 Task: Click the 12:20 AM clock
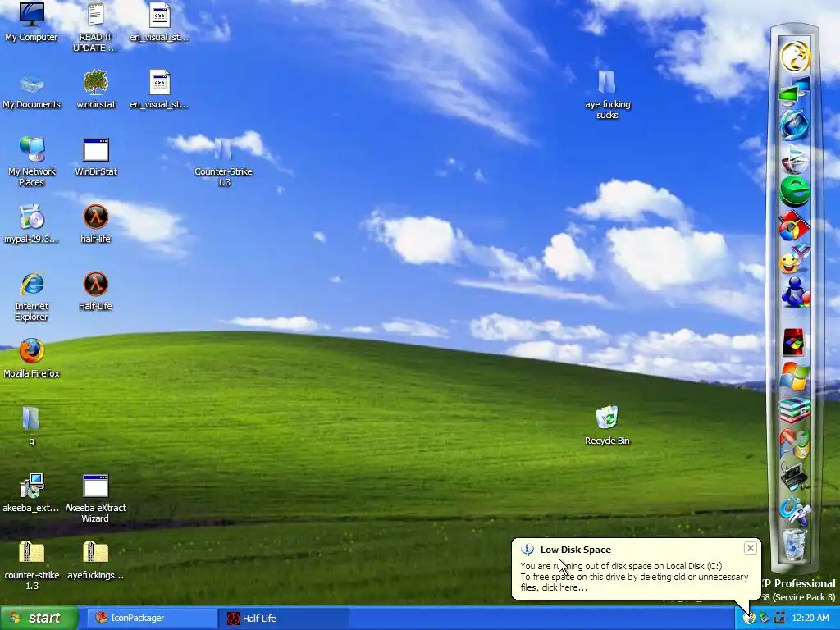[x=810, y=618]
